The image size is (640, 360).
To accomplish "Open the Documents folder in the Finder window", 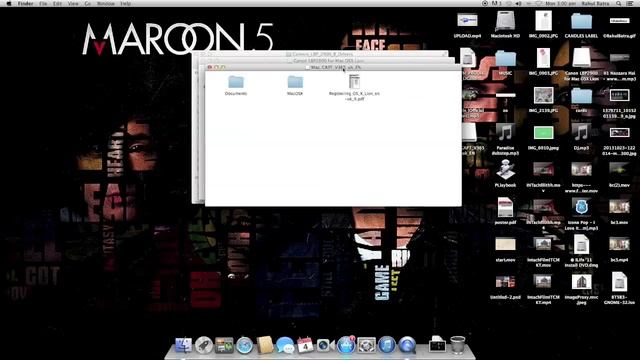I will click(236, 82).
